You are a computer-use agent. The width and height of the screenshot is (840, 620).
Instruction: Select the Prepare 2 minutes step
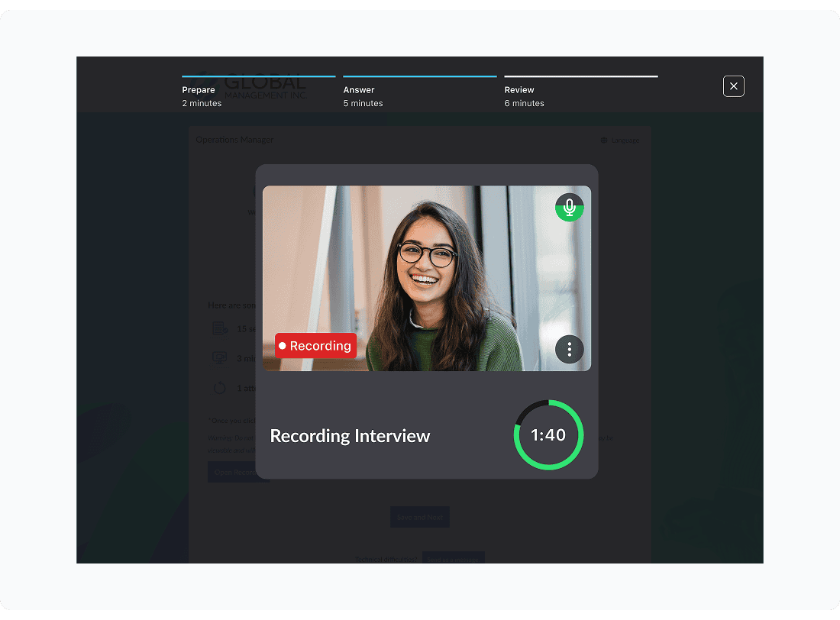pos(259,92)
